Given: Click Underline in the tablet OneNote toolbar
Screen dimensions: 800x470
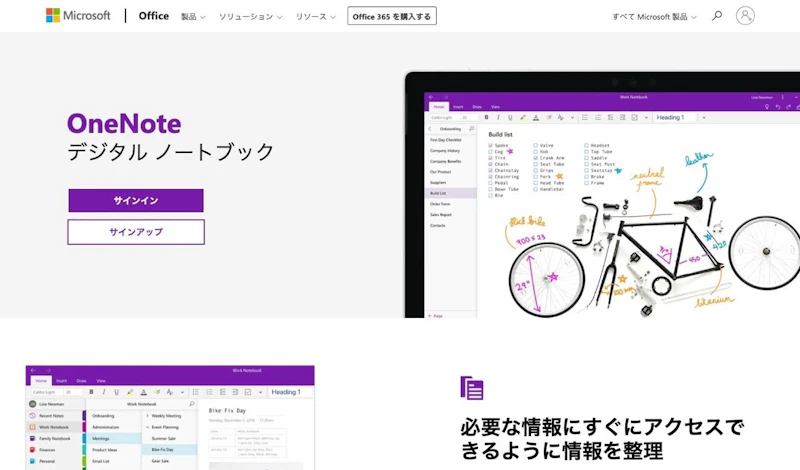Looking at the screenshot, I should click(x=510, y=117).
